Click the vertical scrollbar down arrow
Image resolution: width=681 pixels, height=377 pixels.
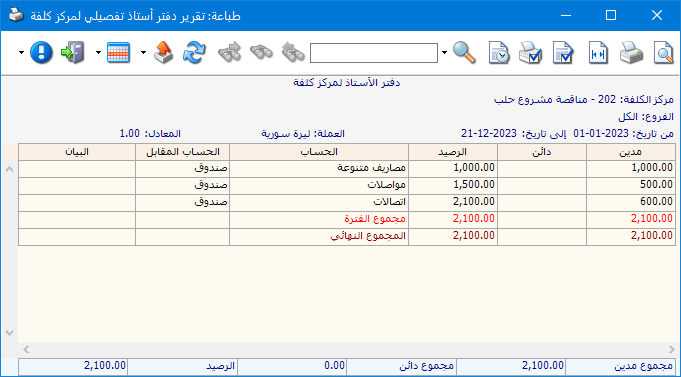point(10,333)
